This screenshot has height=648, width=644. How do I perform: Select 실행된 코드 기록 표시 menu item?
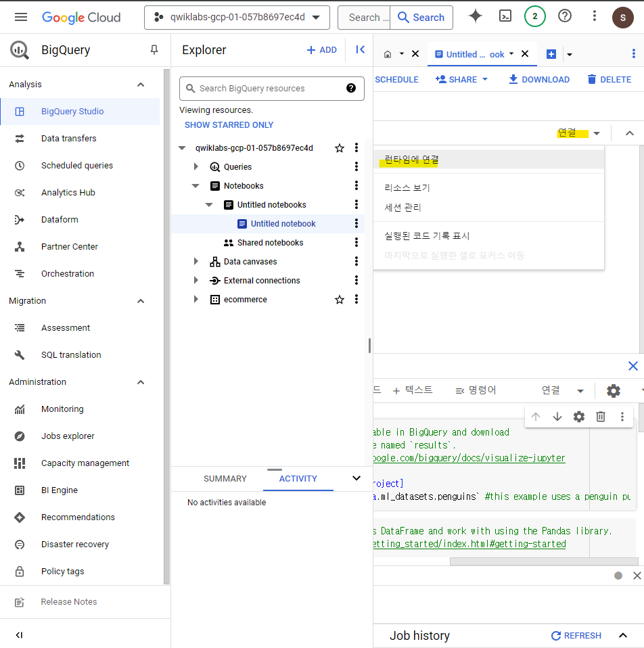point(488,236)
